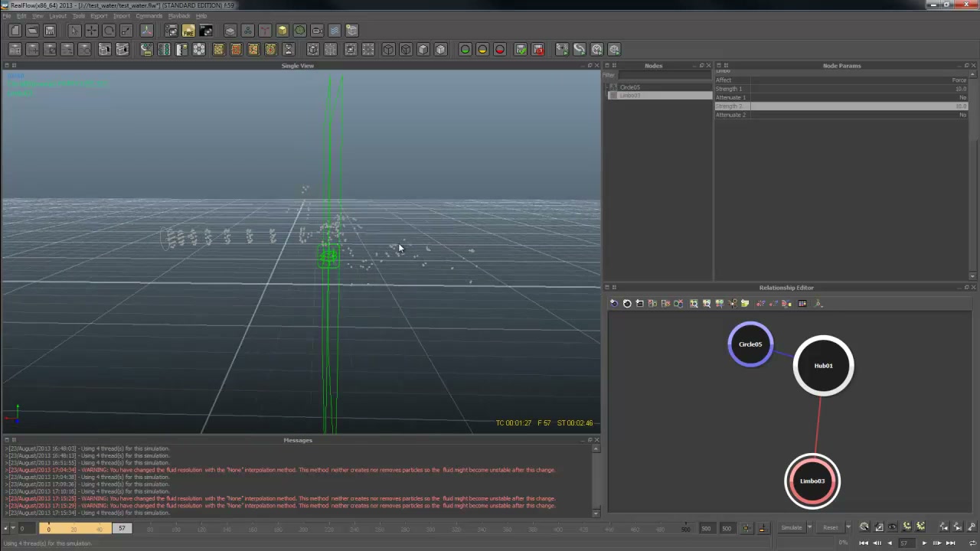Click the Strength 1 value 10.0

tap(960, 89)
